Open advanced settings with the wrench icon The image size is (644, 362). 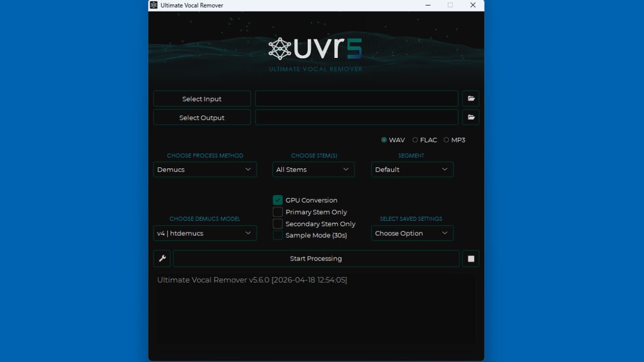[162, 258]
